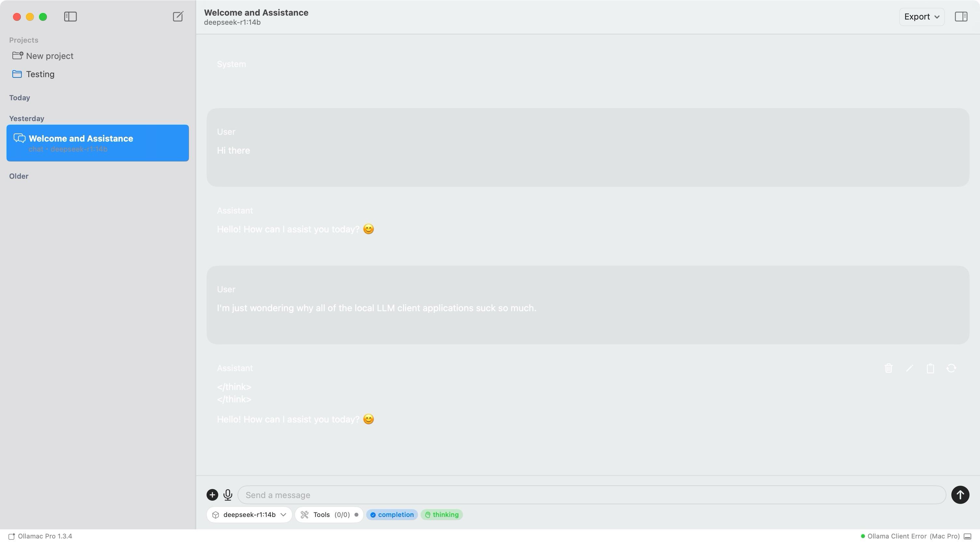The image size is (980, 543).
Task: Click the Older section header
Action: (19, 176)
